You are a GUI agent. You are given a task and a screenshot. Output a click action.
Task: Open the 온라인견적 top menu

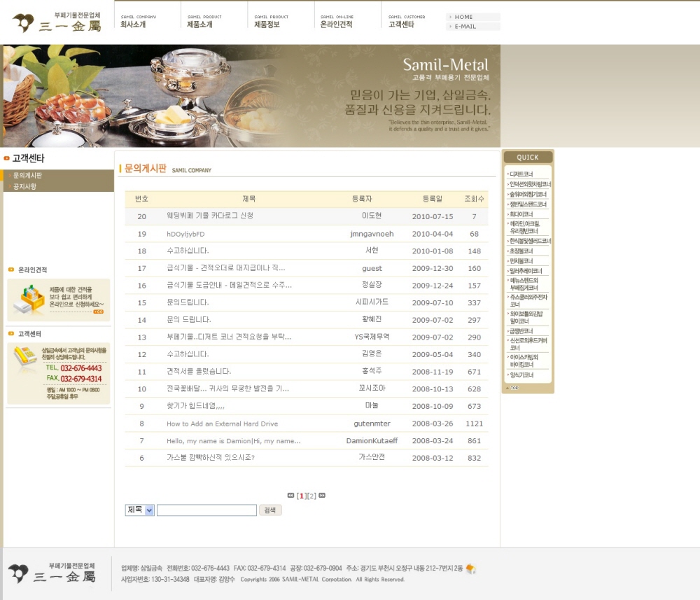[336, 24]
